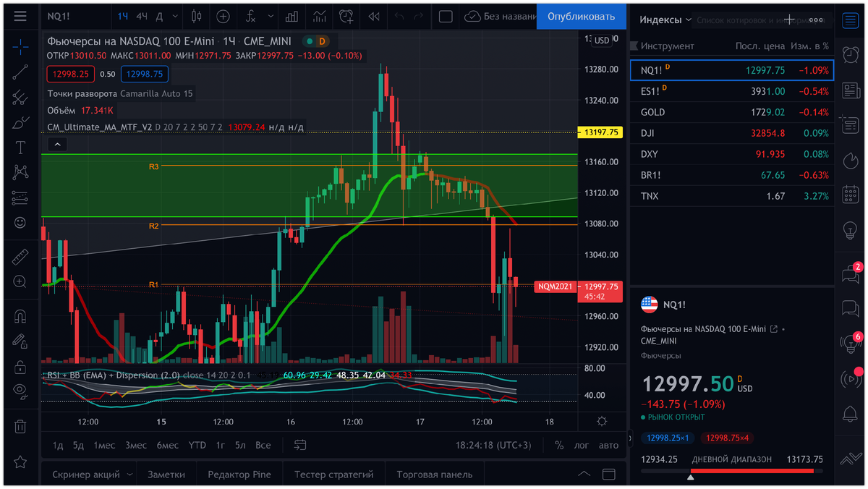Select the forecast and position tool

click(x=20, y=197)
